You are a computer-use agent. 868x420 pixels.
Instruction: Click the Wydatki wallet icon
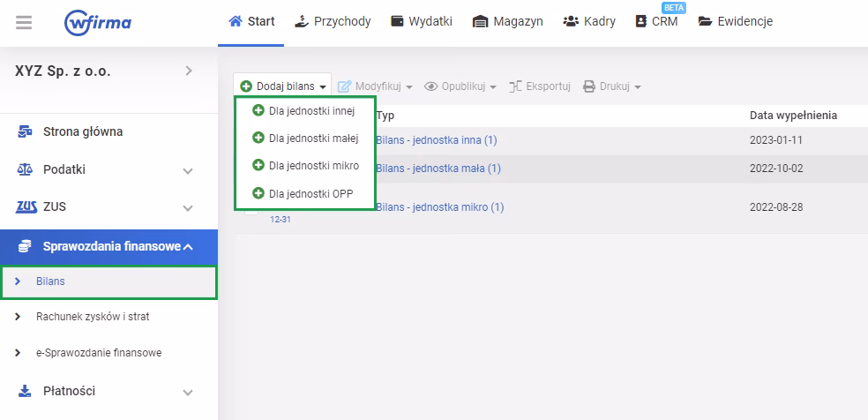pos(397,21)
